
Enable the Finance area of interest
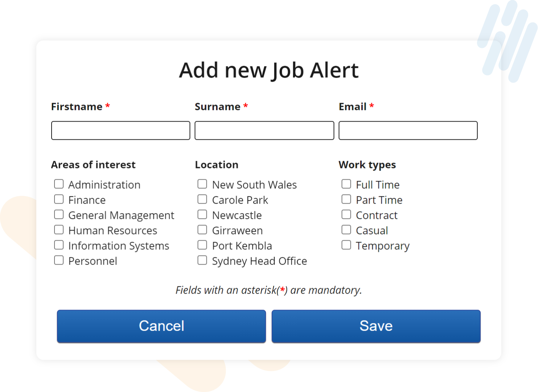(59, 199)
